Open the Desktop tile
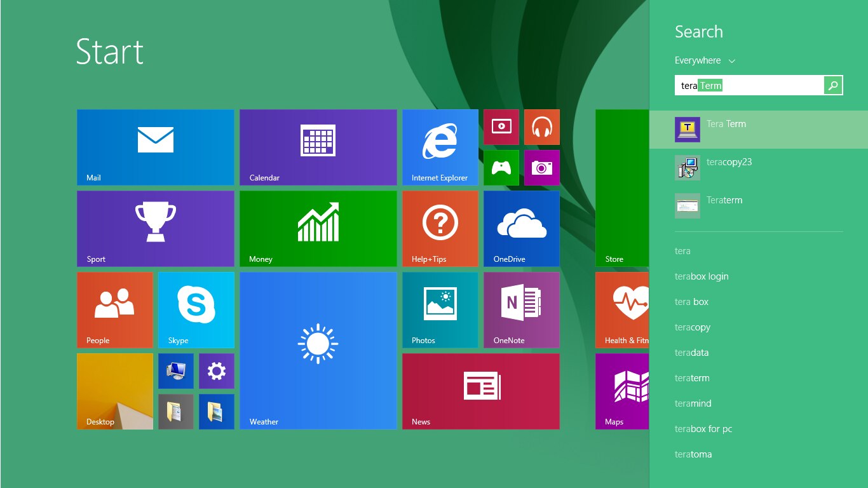The width and height of the screenshot is (868, 488). [x=115, y=391]
